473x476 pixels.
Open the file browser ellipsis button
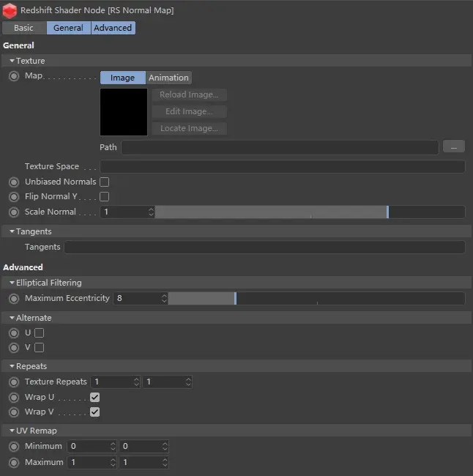click(x=454, y=146)
